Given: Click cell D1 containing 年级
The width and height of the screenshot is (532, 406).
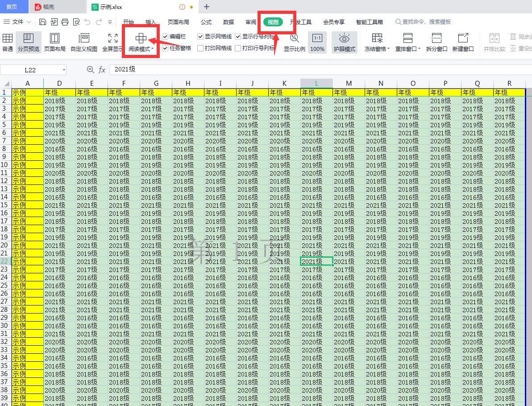Looking at the screenshot, I should (x=59, y=92).
